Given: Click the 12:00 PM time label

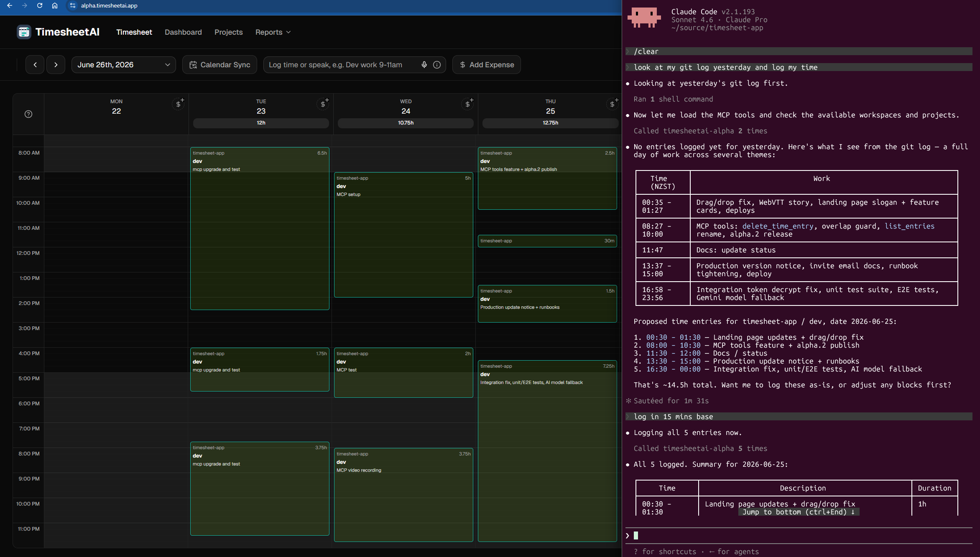Looking at the screenshot, I should coord(28,253).
